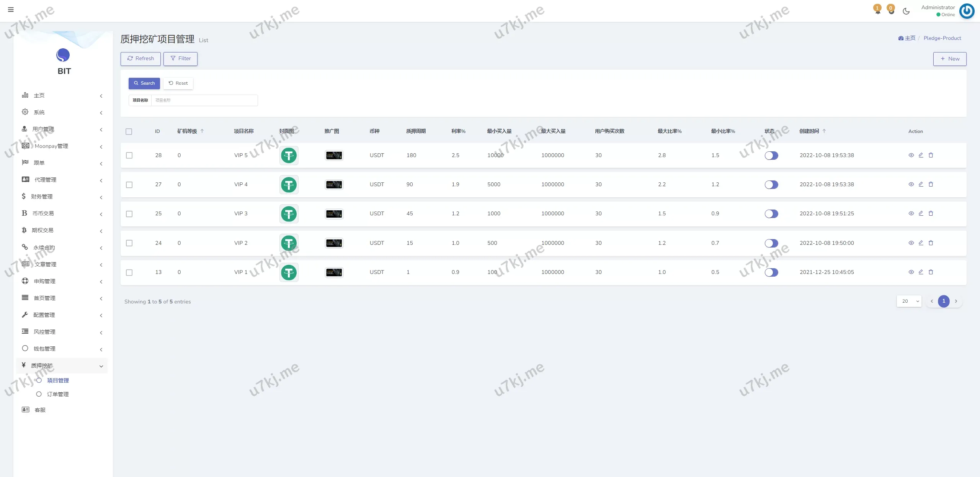Screen dimensions: 980x477
Task: Check the select-all header checkbox
Action: [129, 131]
